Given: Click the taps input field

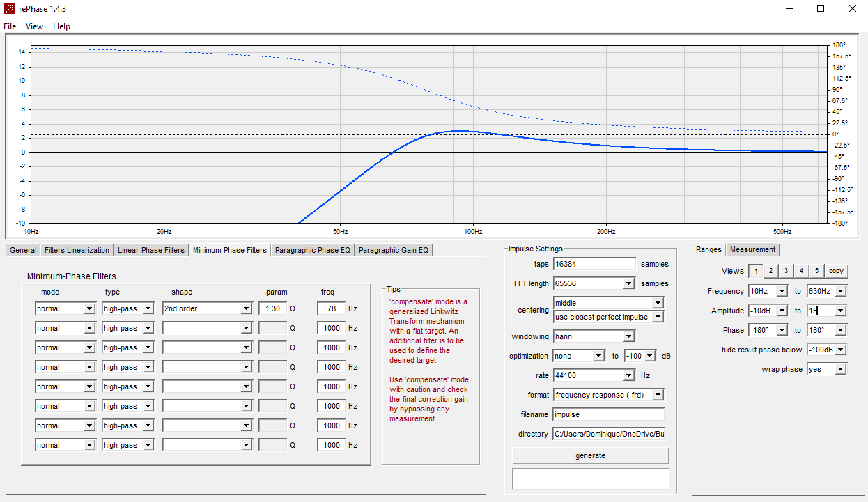Looking at the screenshot, I should [x=595, y=264].
